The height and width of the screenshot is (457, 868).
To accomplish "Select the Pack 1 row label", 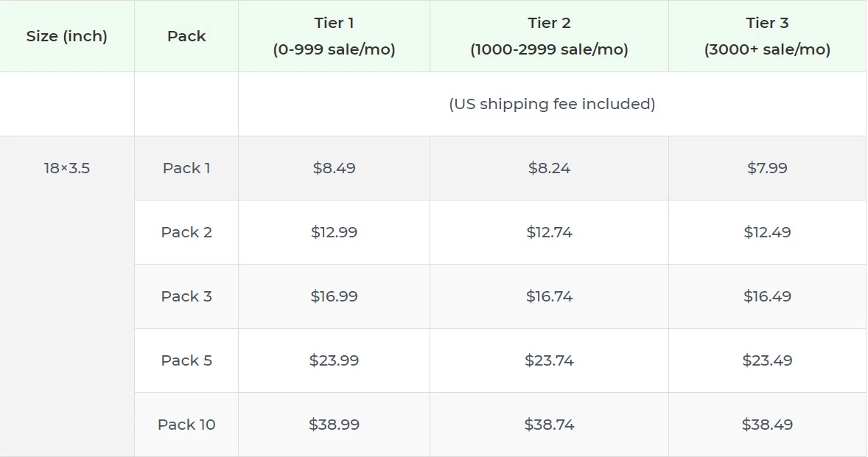I will 186,168.
